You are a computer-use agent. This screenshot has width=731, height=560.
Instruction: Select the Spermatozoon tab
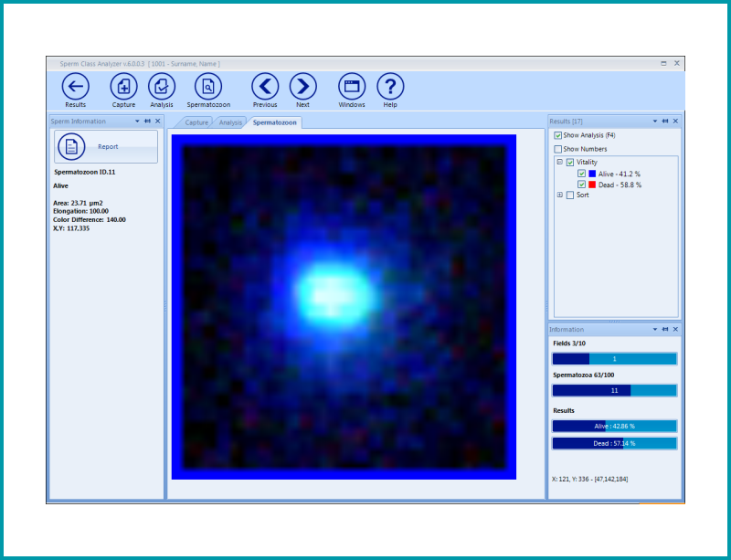tap(275, 122)
